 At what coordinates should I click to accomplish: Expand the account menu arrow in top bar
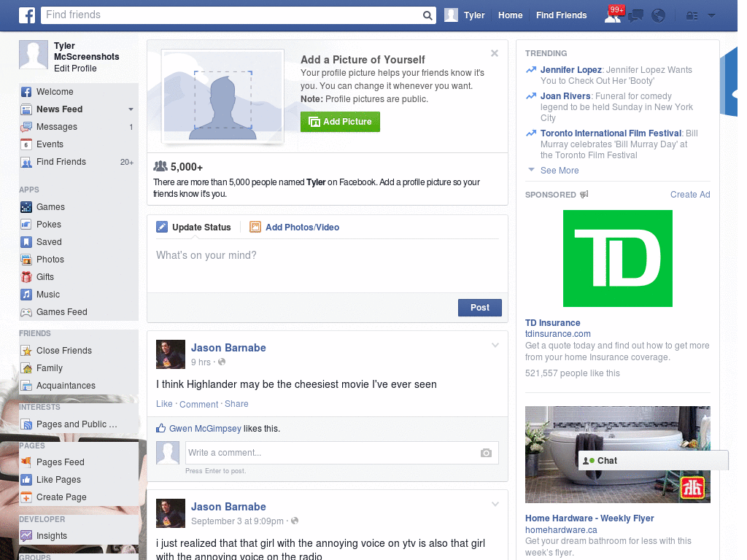point(712,16)
